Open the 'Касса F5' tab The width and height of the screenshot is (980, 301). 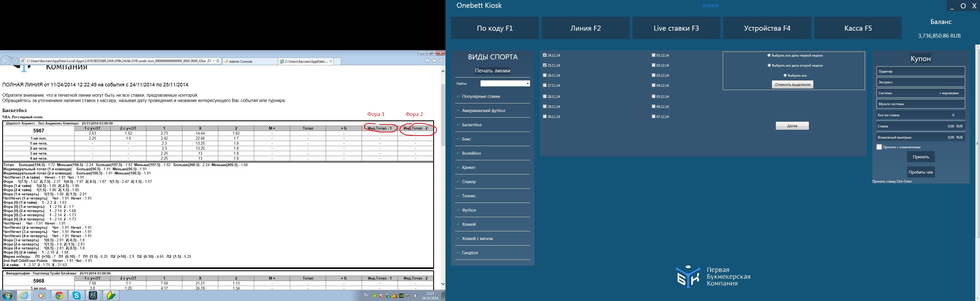click(858, 28)
